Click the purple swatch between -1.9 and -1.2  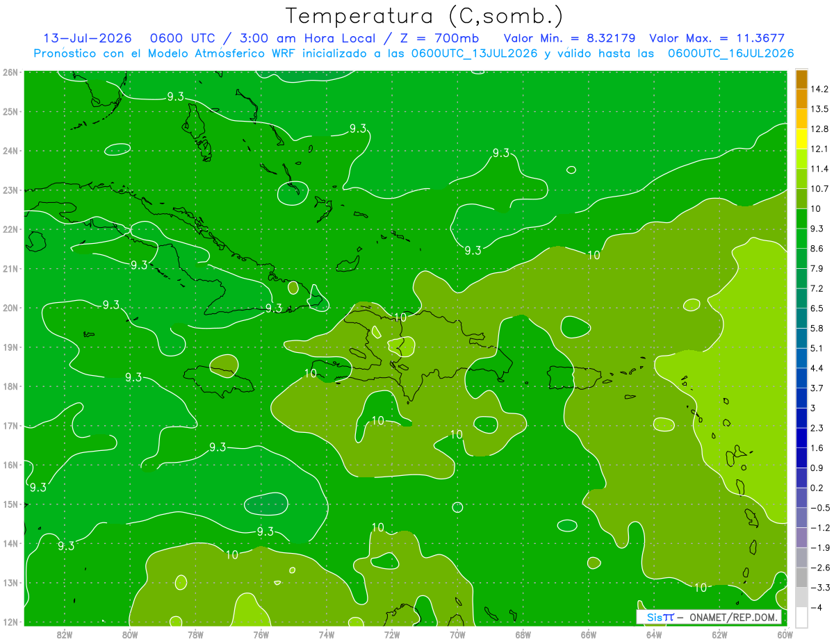tap(801, 538)
